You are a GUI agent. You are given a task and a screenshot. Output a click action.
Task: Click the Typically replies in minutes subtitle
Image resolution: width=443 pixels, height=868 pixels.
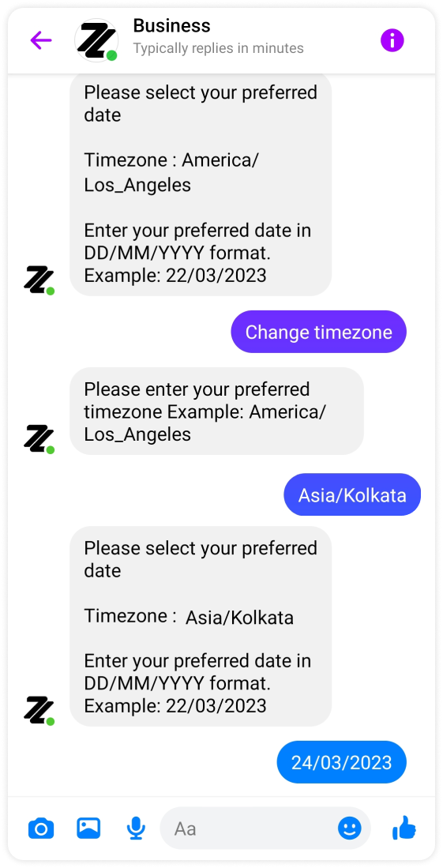pyautogui.click(x=218, y=49)
